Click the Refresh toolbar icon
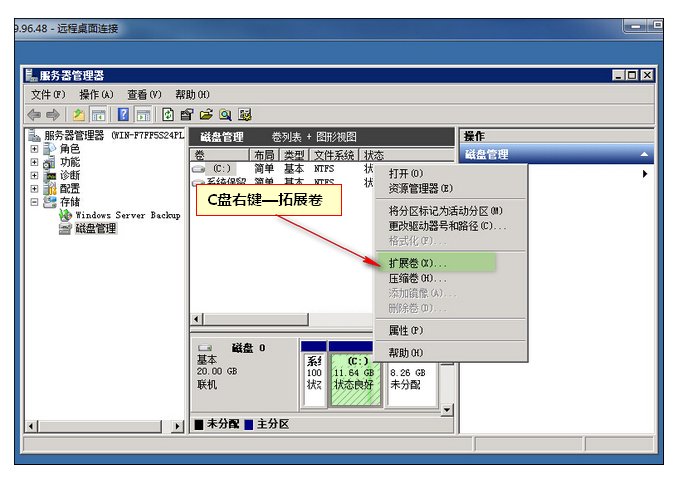Screen dimensions: 679x477 click(x=167, y=114)
